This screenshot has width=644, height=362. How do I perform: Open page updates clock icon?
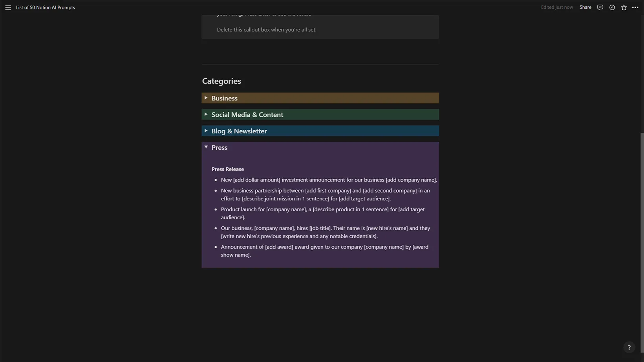pyautogui.click(x=612, y=7)
